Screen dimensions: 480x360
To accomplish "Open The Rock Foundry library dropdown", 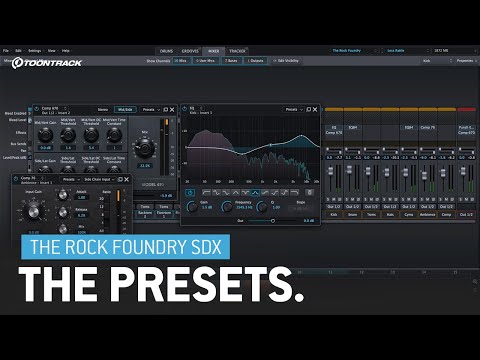I will (x=354, y=51).
